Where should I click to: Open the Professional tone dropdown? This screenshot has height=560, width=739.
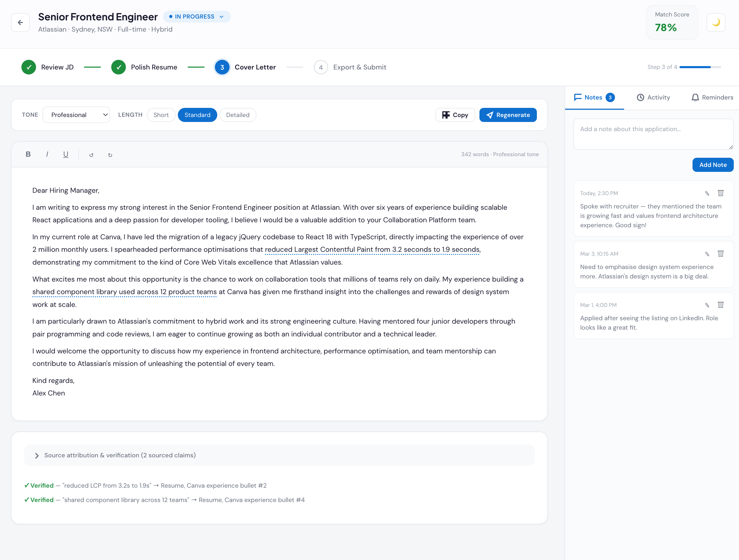[x=76, y=115]
